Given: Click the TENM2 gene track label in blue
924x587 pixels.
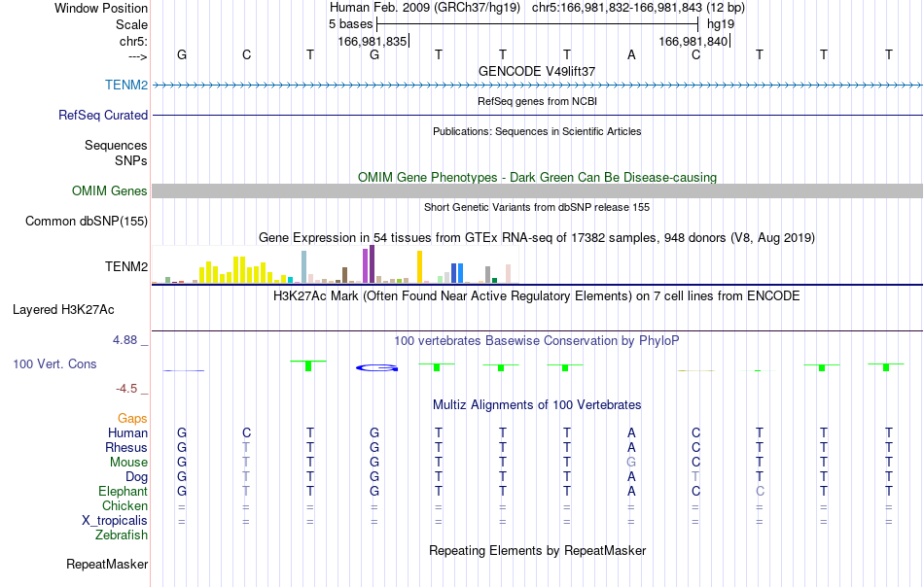Looking at the screenshot, I should pyautogui.click(x=126, y=85).
